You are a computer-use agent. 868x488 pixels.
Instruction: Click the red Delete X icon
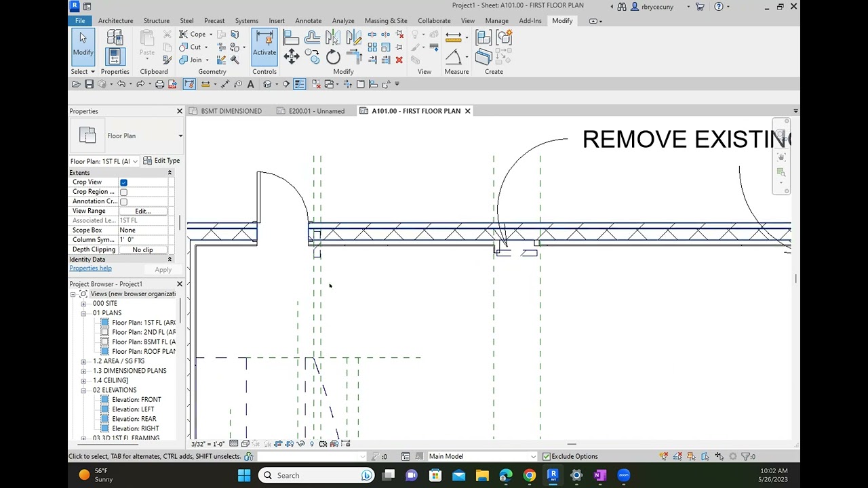click(x=399, y=60)
